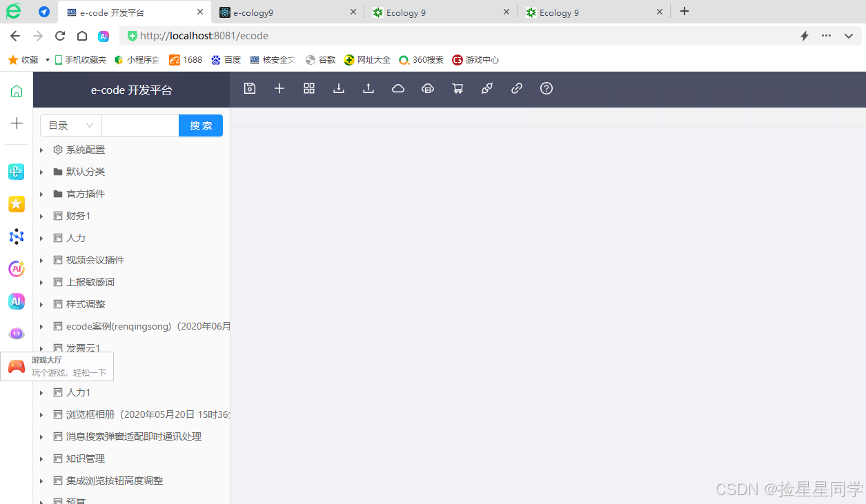Image resolution: width=866 pixels, height=504 pixels.
Task: Open the three-dots browser menu
Action: click(827, 36)
